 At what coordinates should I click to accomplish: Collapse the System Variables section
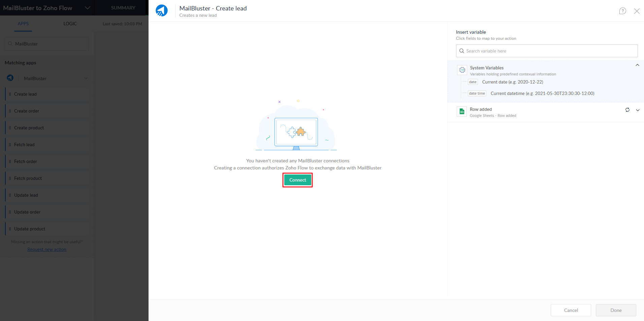coord(637,65)
